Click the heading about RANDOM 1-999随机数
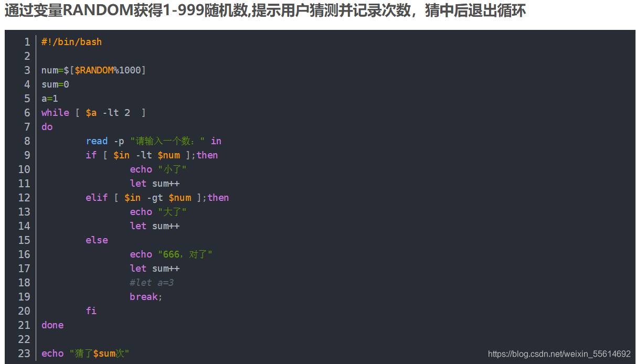Viewport: 636px width, 364px height. tap(265, 11)
